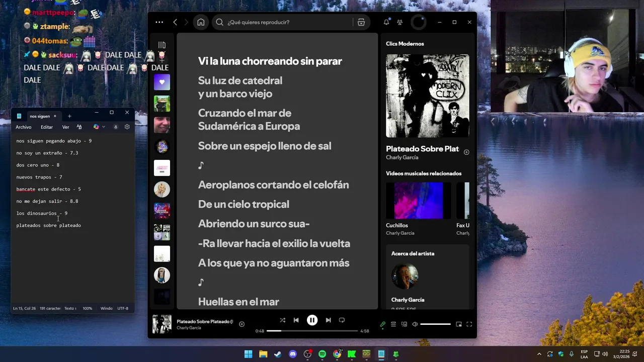Click the Copilot icon in Notepad
This screenshot has height=362, width=644.
pyautogui.click(x=97, y=127)
